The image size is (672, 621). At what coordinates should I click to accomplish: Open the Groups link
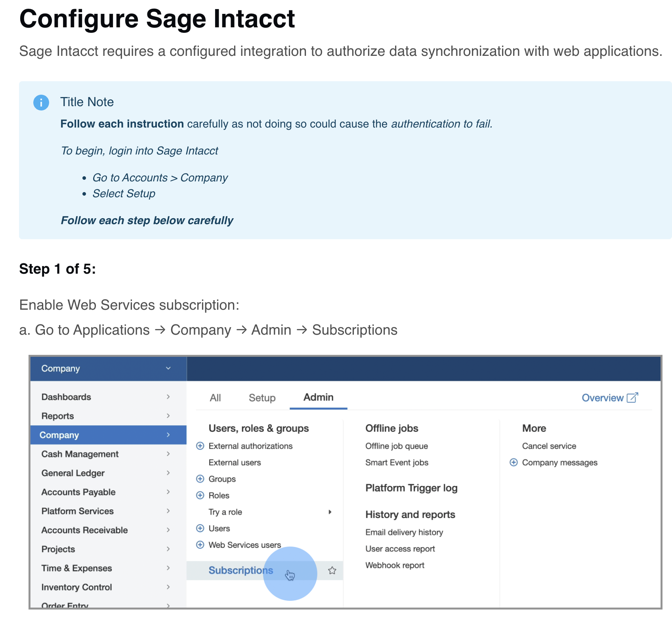pos(222,479)
